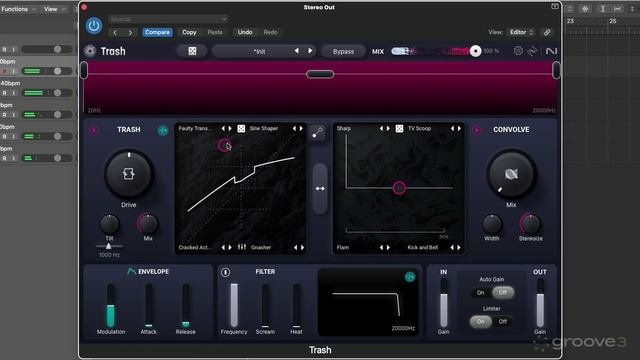The height and width of the screenshot is (360, 640).
Task: Toggle the CONVOLVE module power button
Action: pos(476,130)
